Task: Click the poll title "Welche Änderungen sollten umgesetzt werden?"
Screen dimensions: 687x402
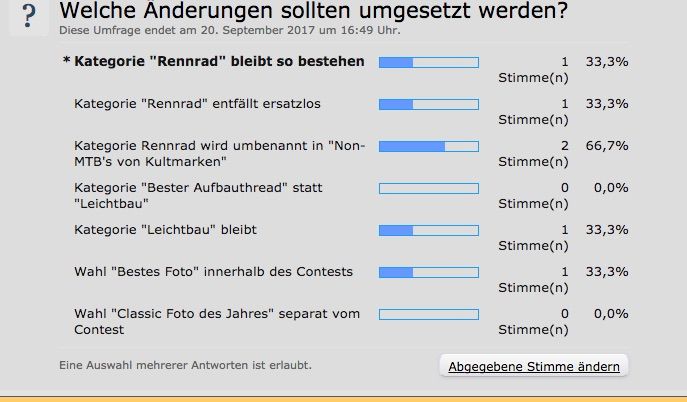Action: pyautogui.click(x=313, y=12)
